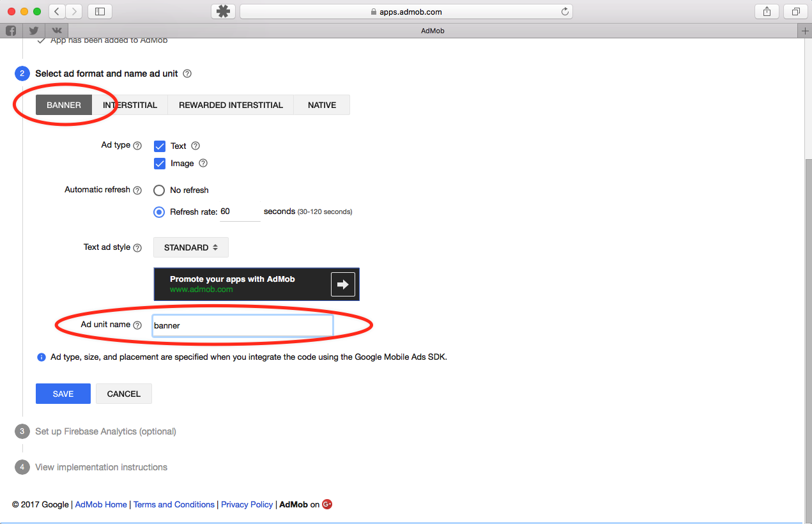The width and height of the screenshot is (812, 524).
Task: Expand step 4 View implementation instructions
Action: (101, 467)
